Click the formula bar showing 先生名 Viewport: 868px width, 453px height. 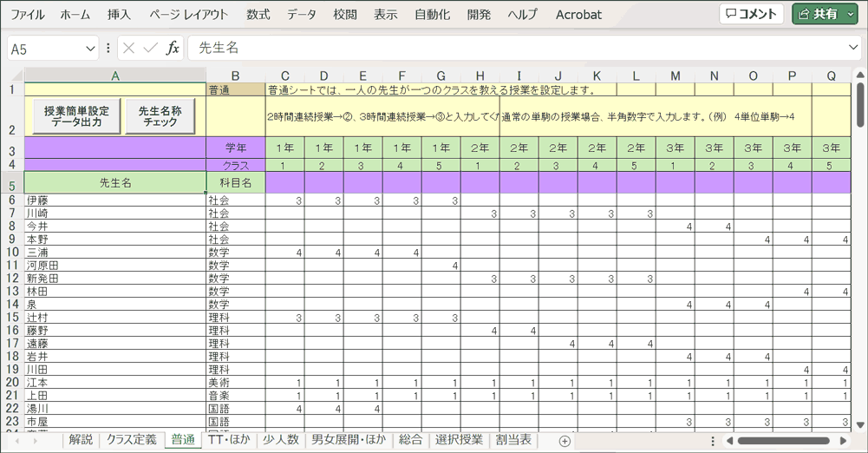coord(518,49)
